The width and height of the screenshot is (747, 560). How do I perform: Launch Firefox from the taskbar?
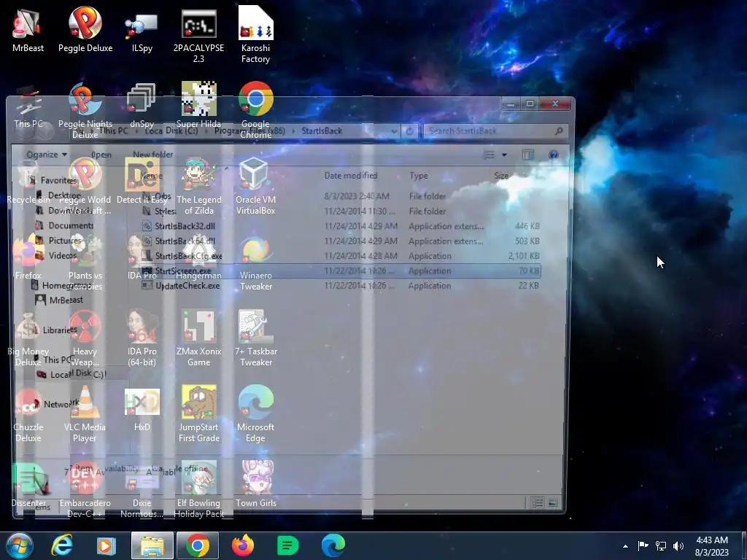tap(242, 545)
